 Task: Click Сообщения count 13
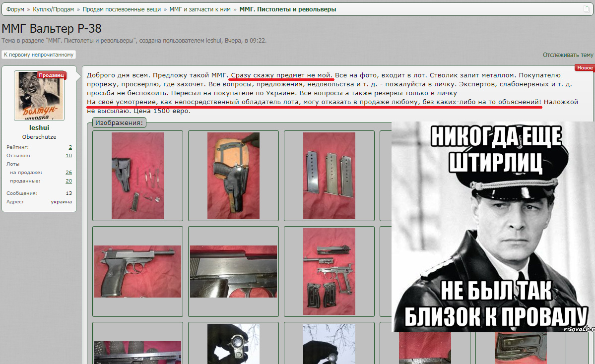tap(68, 193)
